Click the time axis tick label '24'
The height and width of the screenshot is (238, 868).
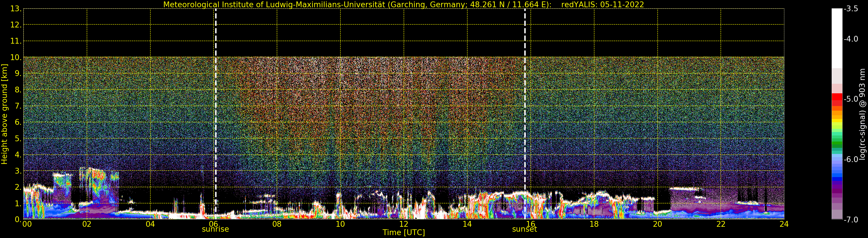pos(784,224)
